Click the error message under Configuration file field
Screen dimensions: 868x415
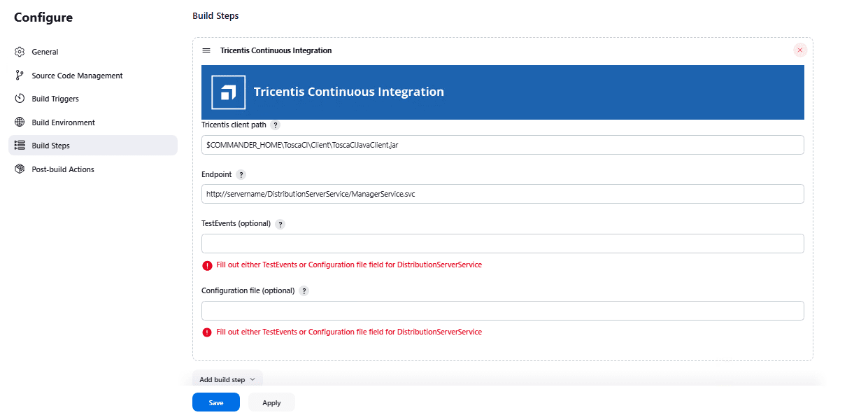tap(349, 332)
